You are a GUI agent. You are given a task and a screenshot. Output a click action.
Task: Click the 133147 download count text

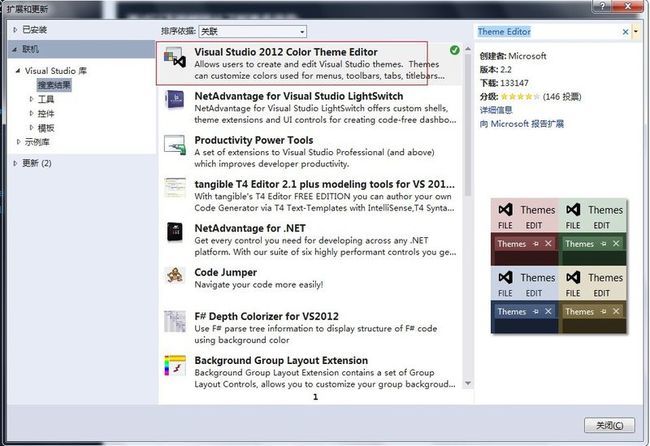click(x=514, y=83)
